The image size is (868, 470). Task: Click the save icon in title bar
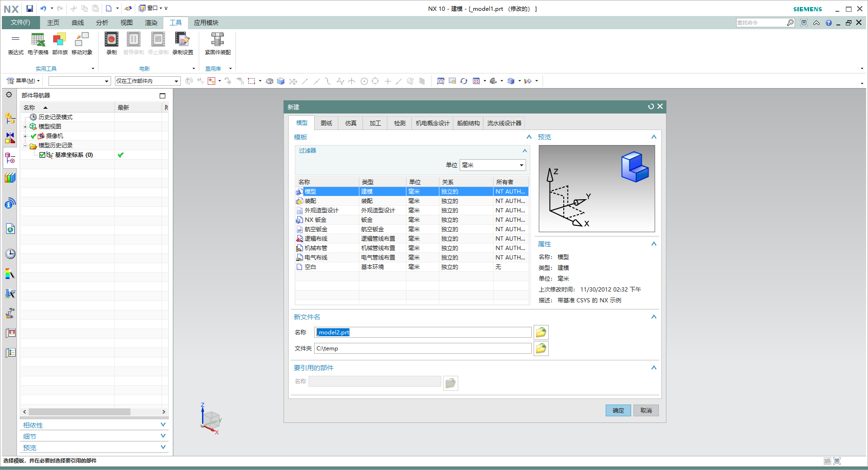click(30, 8)
